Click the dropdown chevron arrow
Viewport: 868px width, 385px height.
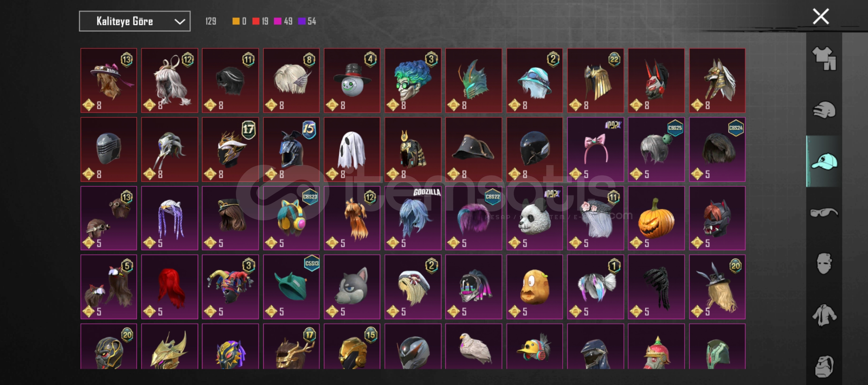coord(180,22)
